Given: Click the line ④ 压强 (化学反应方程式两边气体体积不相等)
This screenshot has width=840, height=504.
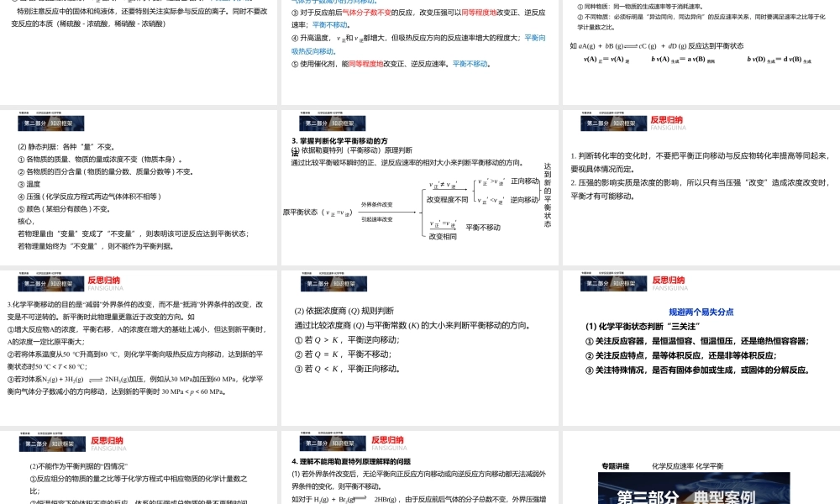Looking at the screenshot, I should tap(90, 197).
